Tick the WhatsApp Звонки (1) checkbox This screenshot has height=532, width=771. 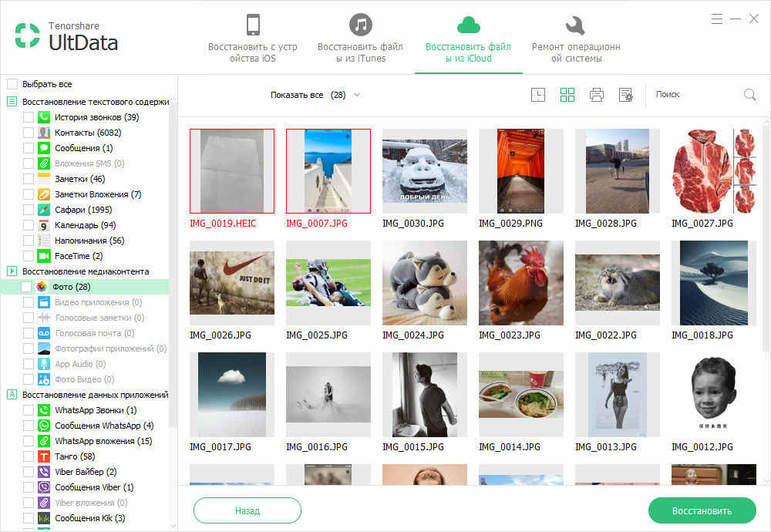(x=29, y=410)
